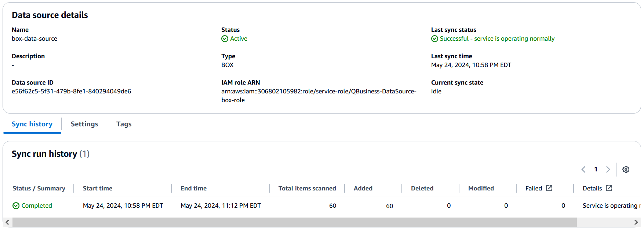Click the horizontal scrollbar of the table

[294, 222]
